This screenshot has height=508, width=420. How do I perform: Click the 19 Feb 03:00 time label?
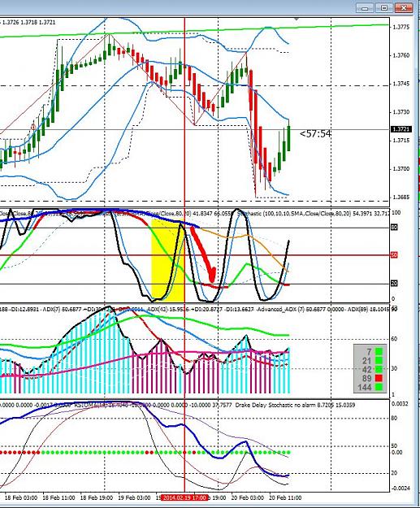click(134, 497)
